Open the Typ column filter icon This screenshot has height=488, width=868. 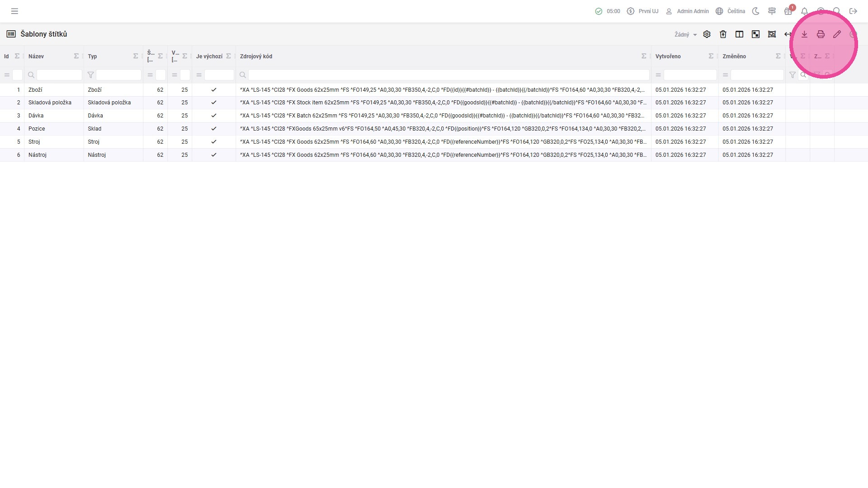click(x=90, y=75)
